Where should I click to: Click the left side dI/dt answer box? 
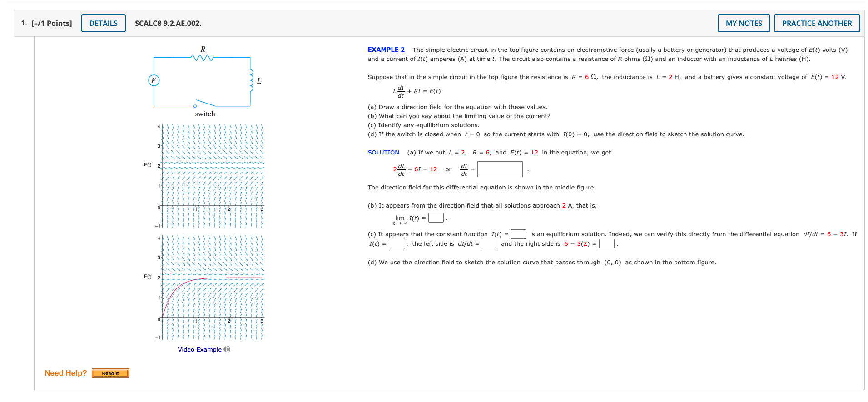[x=490, y=244]
